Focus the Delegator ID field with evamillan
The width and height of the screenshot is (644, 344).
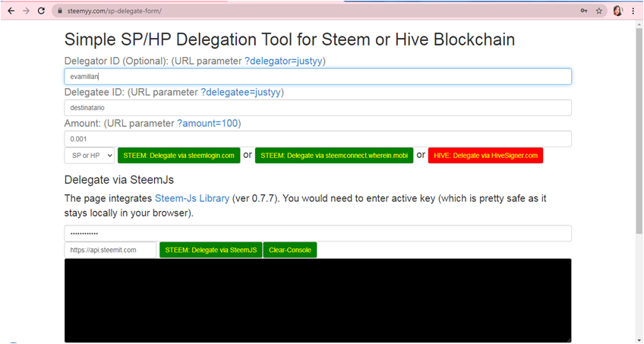pos(318,77)
